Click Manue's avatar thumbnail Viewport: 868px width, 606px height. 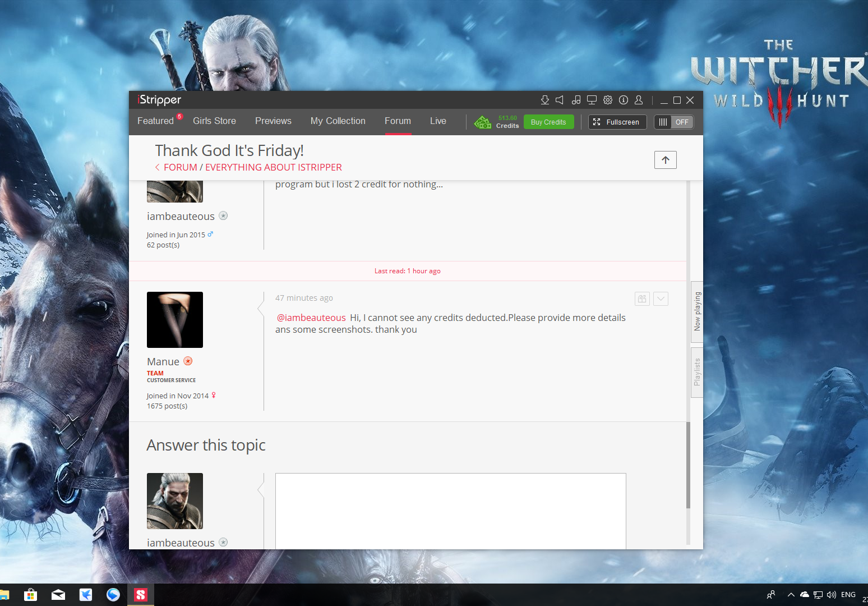click(x=175, y=320)
